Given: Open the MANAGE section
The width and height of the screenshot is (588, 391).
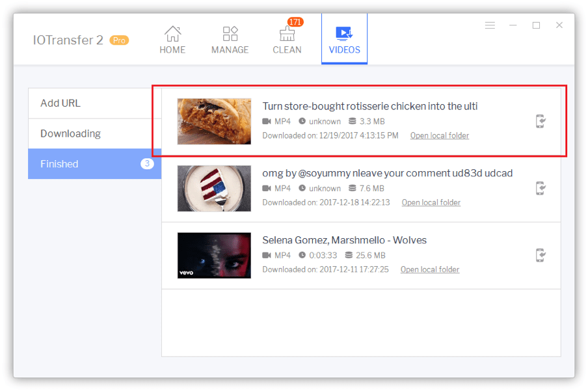Looking at the screenshot, I should click(x=230, y=39).
